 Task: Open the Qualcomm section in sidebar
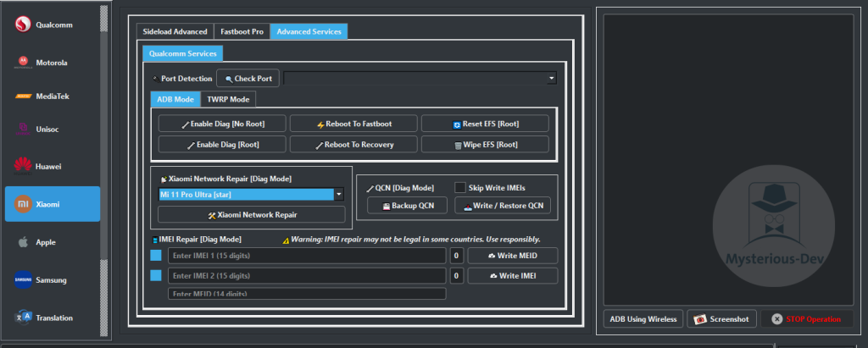coord(53,25)
